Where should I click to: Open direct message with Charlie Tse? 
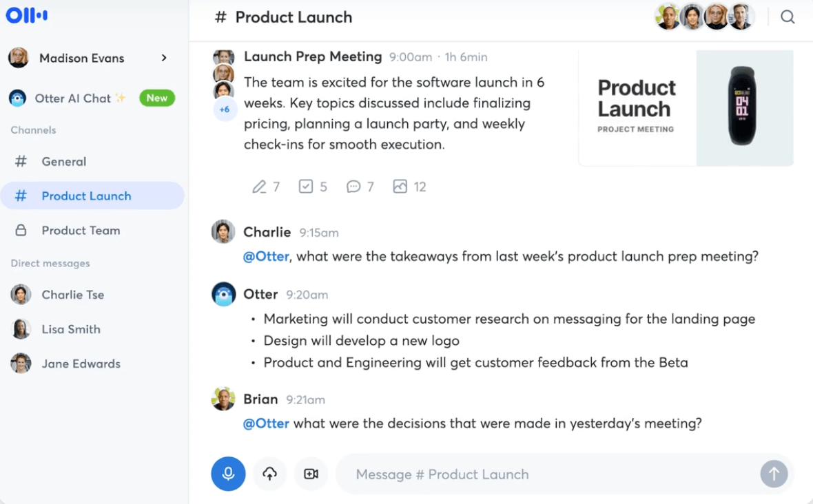click(72, 295)
